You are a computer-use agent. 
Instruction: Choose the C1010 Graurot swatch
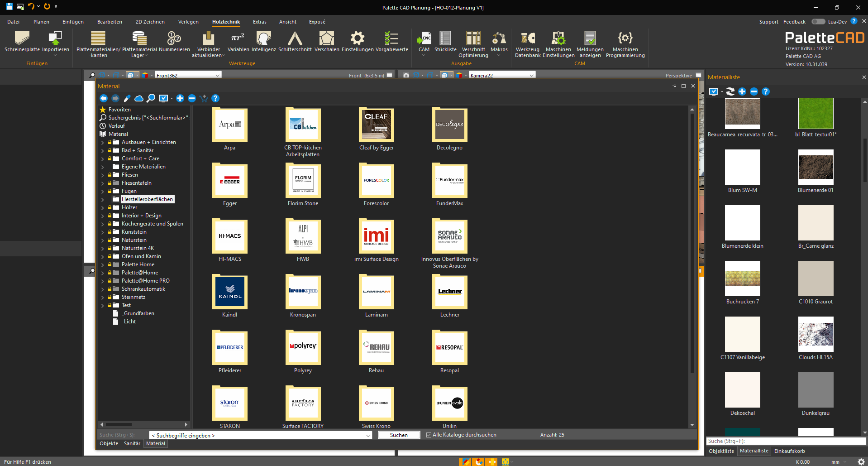click(816, 278)
